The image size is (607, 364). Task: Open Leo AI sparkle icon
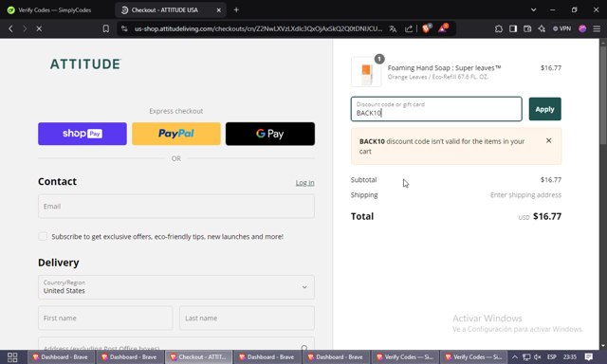point(542,28)
